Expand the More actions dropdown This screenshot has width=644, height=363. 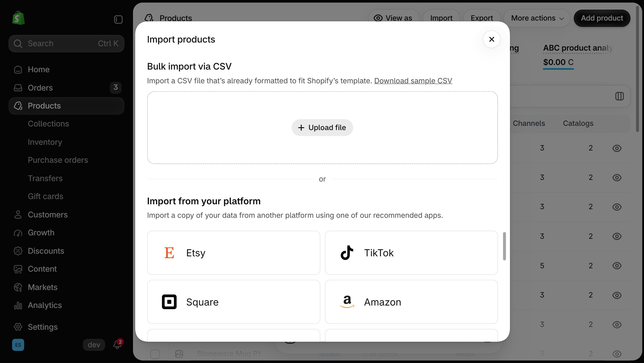[x=537, y=18]
